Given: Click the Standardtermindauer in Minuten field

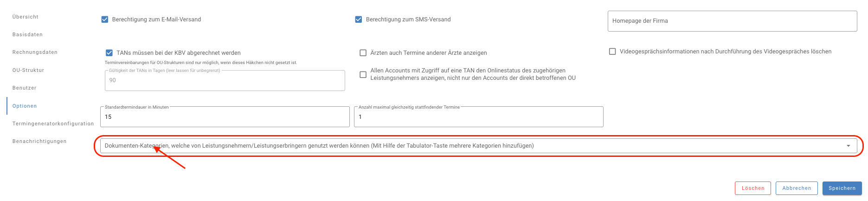Looking at the screenshot, I should (x=225, y=117).
